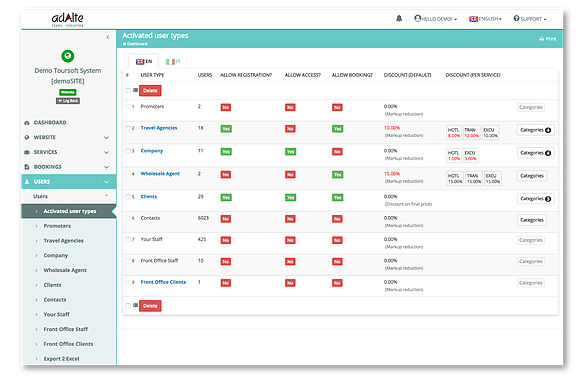Open the Hello Demo user dropdown

pos(435,19)
